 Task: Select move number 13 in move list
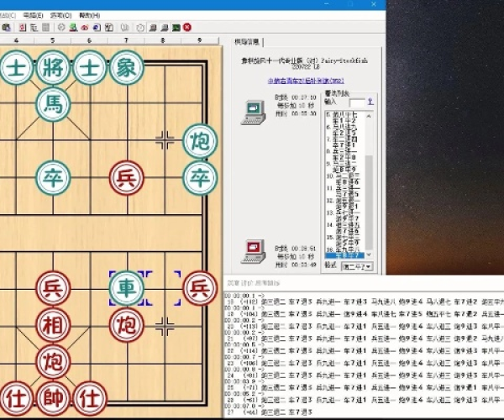coord(344,213)
